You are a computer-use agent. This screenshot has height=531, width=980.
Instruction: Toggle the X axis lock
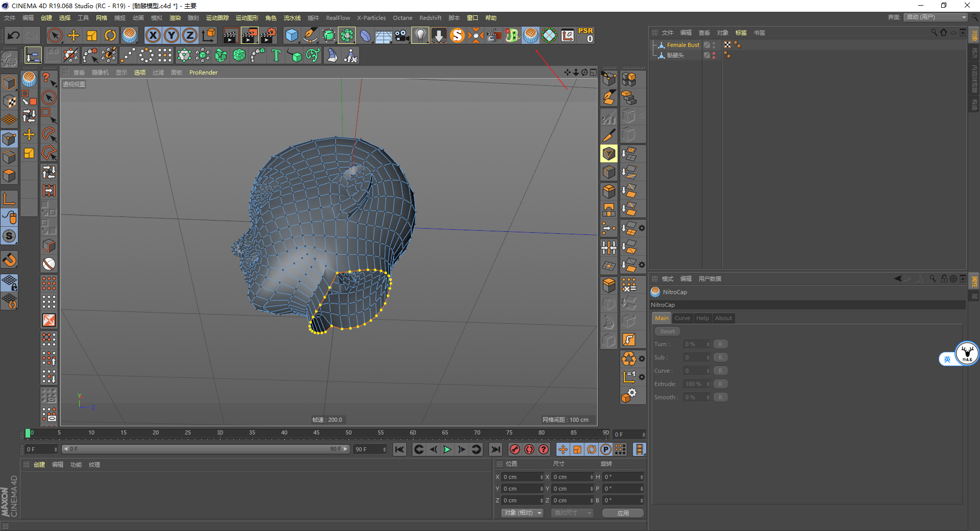tap(153, 35)
